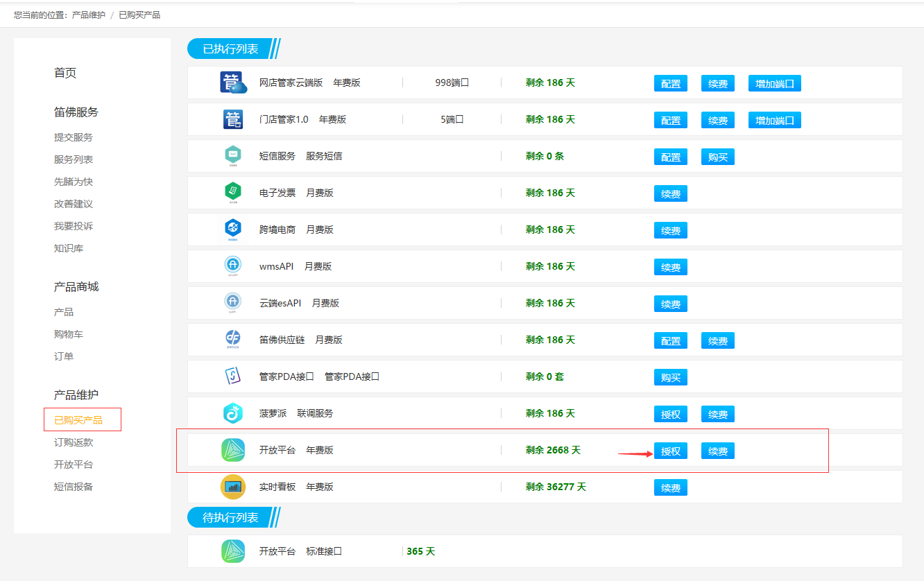This screenshot has height=581, width=924.
Task: Open 服务列表 in the sidebar
Action: tap(74, 159)
